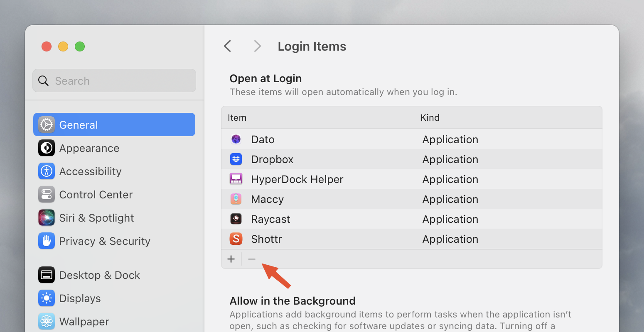The width and height of the screenshot is (644, 332).
Task: Zoom window with the green button
Action: pos(80,46)
